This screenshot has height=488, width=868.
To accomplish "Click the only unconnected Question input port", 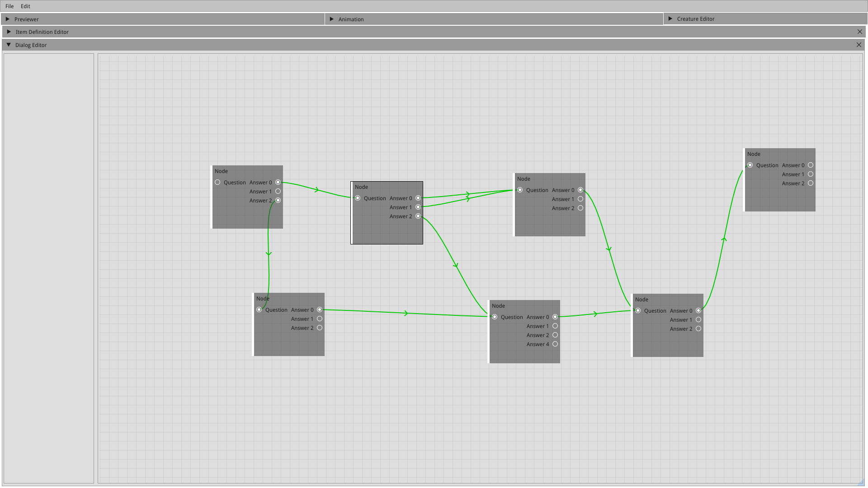I will pos(217,182).
